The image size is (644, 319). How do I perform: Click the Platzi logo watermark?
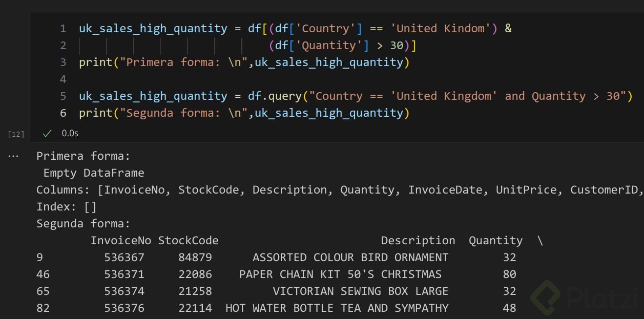[x=585, y=296]
